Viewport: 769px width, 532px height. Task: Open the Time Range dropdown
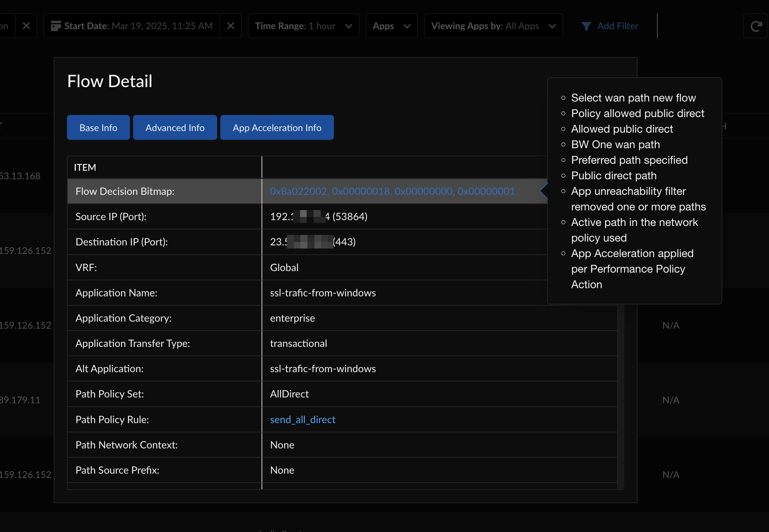point(304,26)
